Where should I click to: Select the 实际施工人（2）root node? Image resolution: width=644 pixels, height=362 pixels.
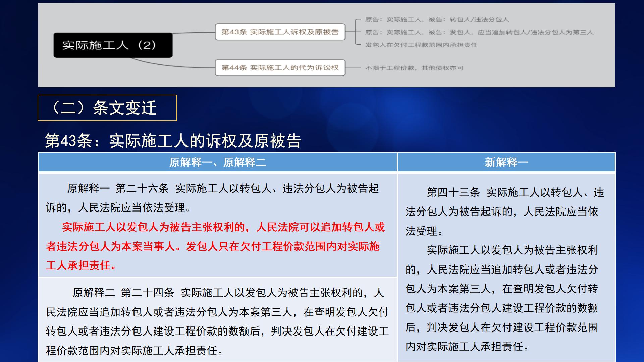pos(112,44)
